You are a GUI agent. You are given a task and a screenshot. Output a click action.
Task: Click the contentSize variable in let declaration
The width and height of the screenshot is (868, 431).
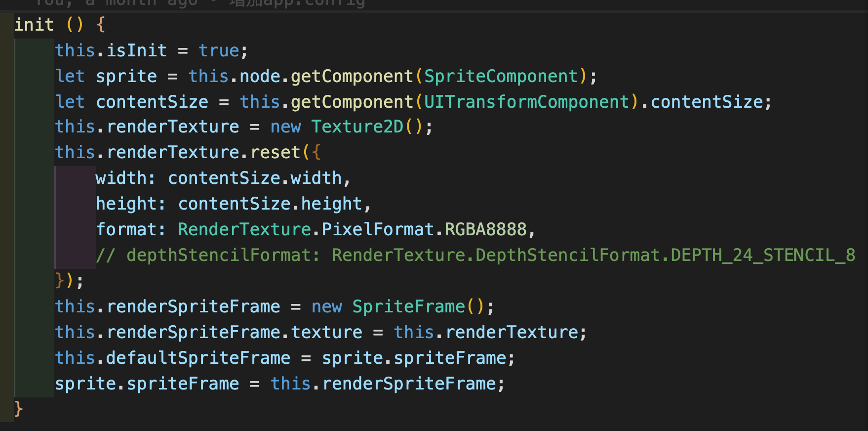pyautogui.click(x=152, y=102)
